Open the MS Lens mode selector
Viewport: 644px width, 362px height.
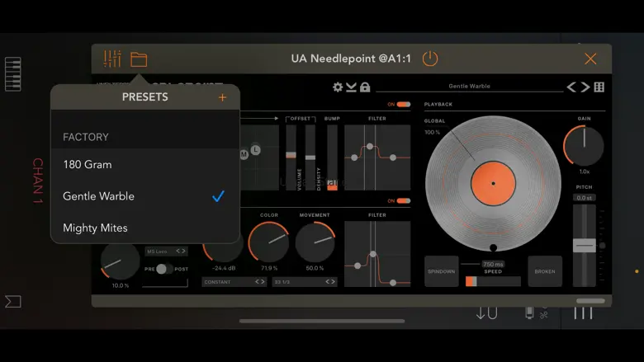(166, 252)
